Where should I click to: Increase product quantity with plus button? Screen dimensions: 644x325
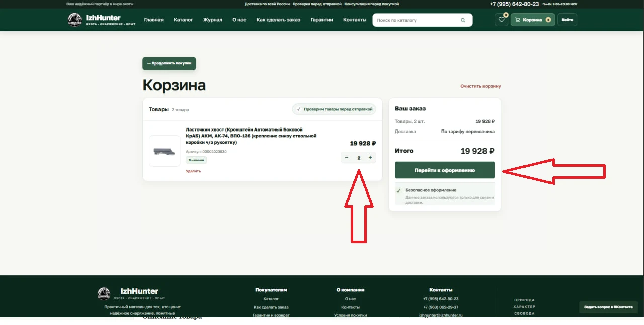[x=370, y=158]
